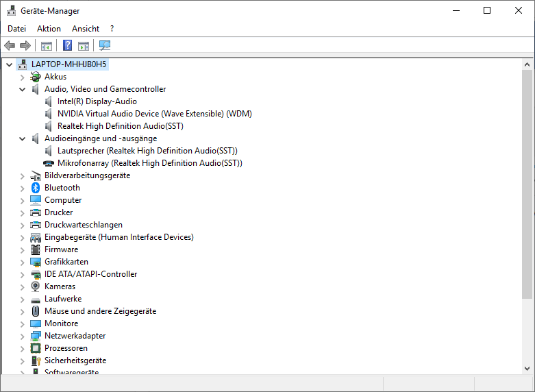Viewport: 535px width, 392px height.
Task: Open Help via blue question mark icon
Action: [x=68, y=45]
